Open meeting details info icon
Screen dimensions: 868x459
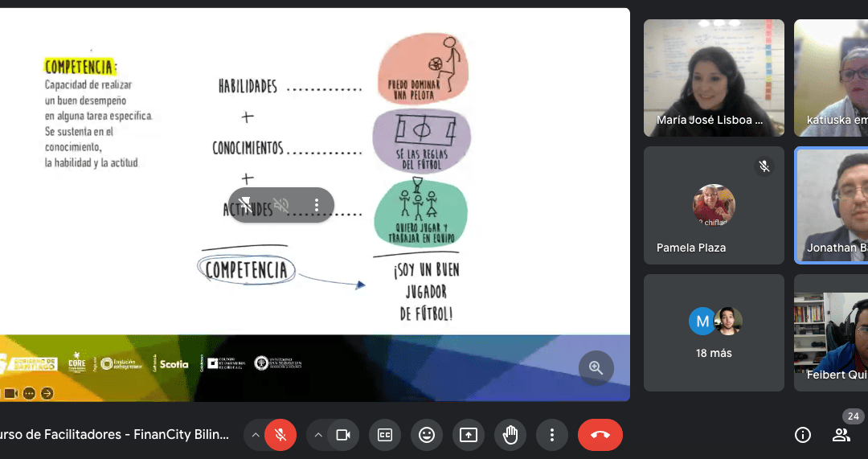pos(803,435)
